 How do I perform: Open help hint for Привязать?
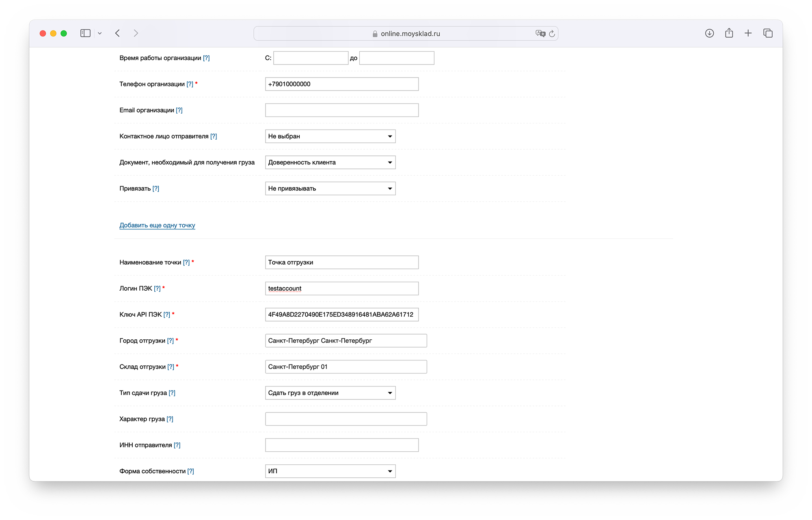tap(155, 189)
